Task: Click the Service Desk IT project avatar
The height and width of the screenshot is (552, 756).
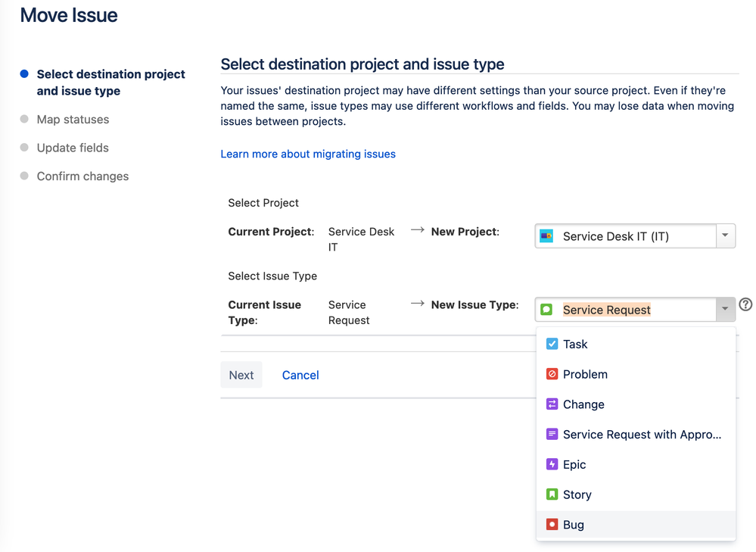Action: (546, 236)
